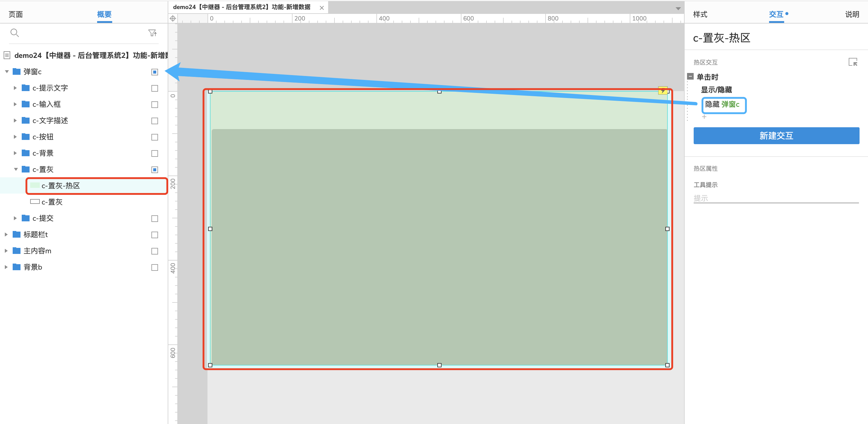This screenshot has width=868, height=424.
Task: Click the 显示/隐藏 action label
Action: click(x=716, y=90)
